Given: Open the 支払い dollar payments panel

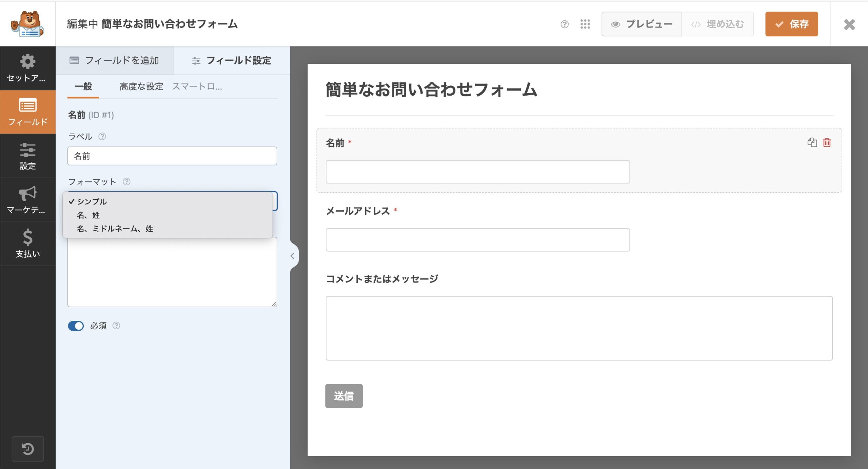Looking at the screenshot, I should coord(27,243).
